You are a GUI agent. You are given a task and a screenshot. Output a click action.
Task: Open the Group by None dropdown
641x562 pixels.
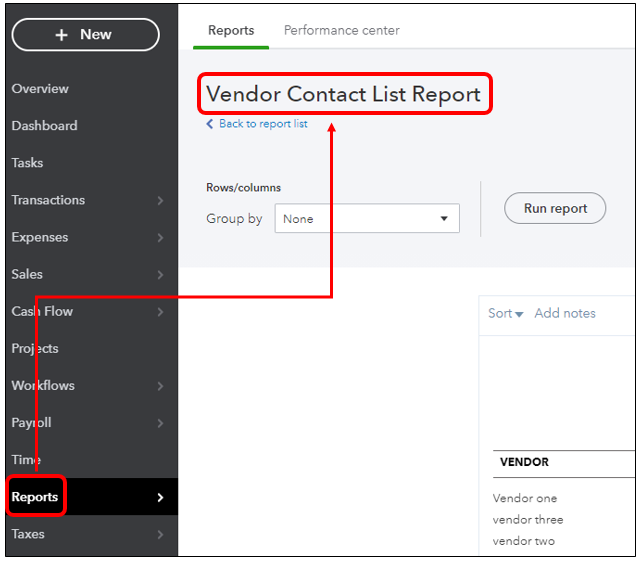click(x=367, y=218)
